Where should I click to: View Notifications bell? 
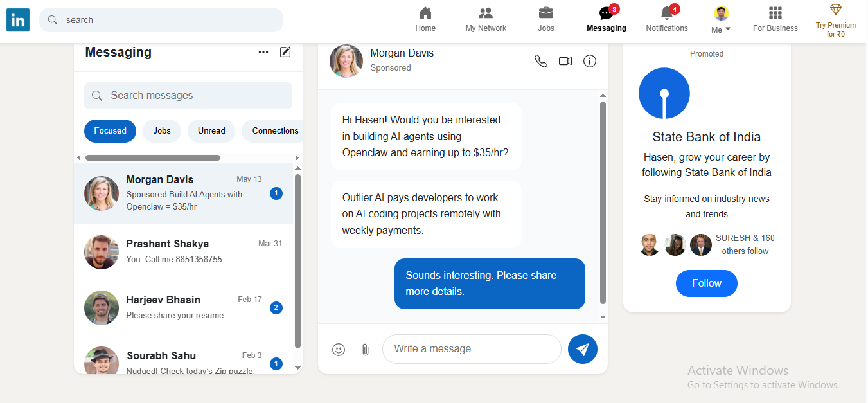pos(667,19)
